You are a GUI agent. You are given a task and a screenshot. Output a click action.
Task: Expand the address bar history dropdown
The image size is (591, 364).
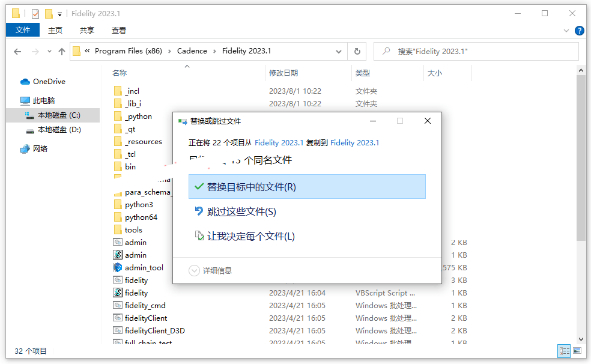(339, 52)
